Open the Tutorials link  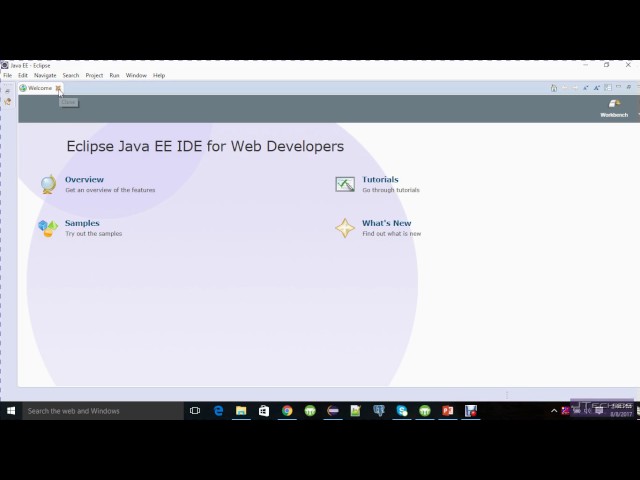click(380, 180)
